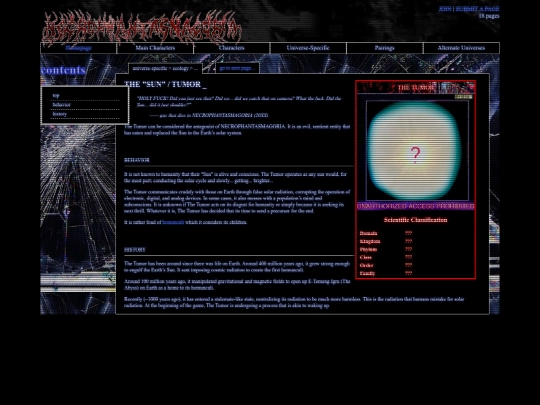Viewport: 540px width, 405px height.
Task: Click the 'universe-specific > ecology' breadcrumb tab
Action: pyautogui.click(x=165, y=68)
